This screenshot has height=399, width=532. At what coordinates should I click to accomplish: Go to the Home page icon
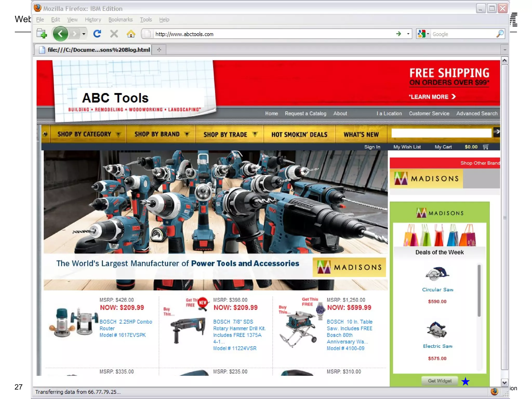tap(131, 34)
